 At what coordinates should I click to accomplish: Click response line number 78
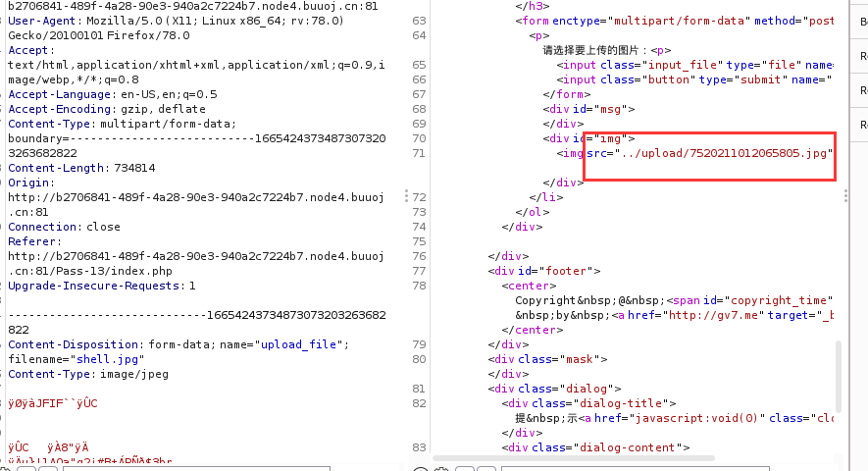pos(419,286)
